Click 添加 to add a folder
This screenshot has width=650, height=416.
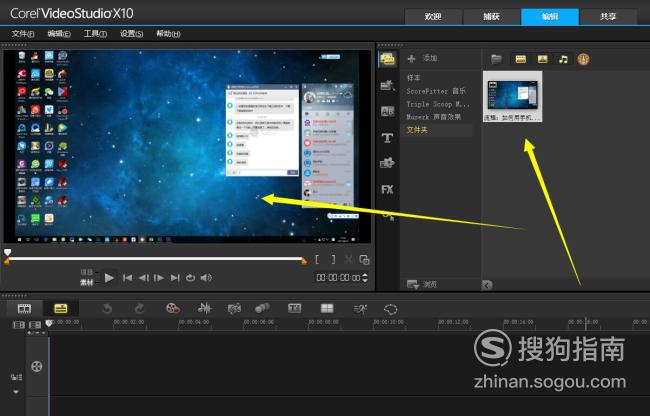pyautogui.click(x=422, y=58)
